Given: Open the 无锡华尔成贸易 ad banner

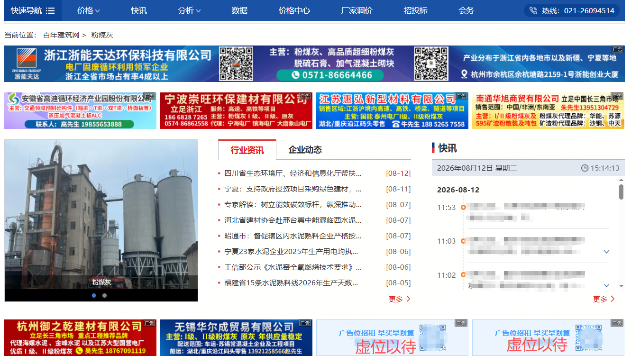Looking at the screenshot, I should pos(236,338).
